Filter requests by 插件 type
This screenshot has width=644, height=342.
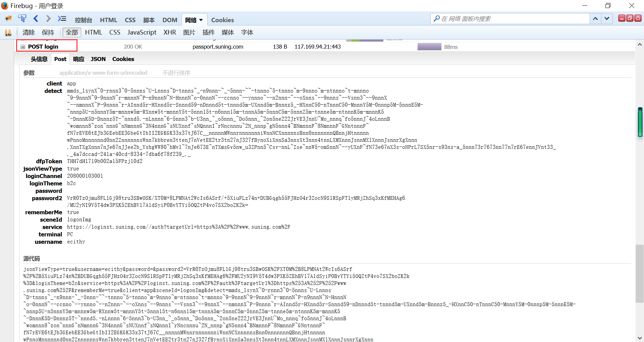pyautogui.click(x=209, y=33)
